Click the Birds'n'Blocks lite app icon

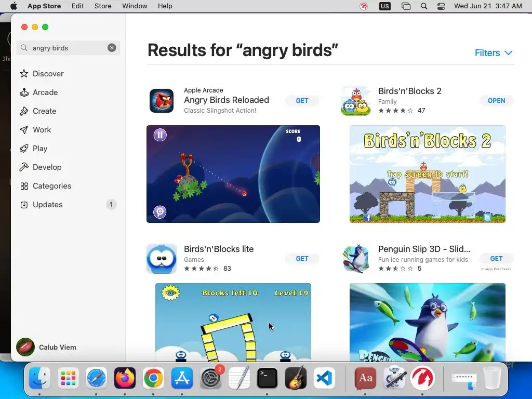[162, 259]
